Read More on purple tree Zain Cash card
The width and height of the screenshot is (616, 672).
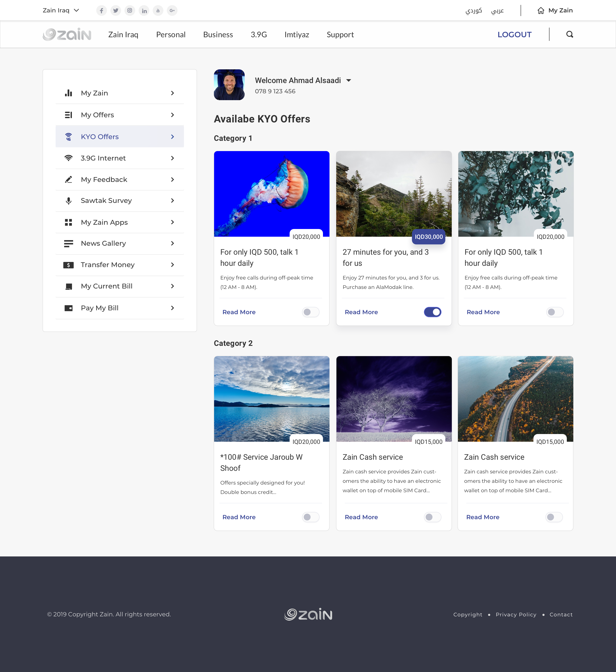pos(361,517)
